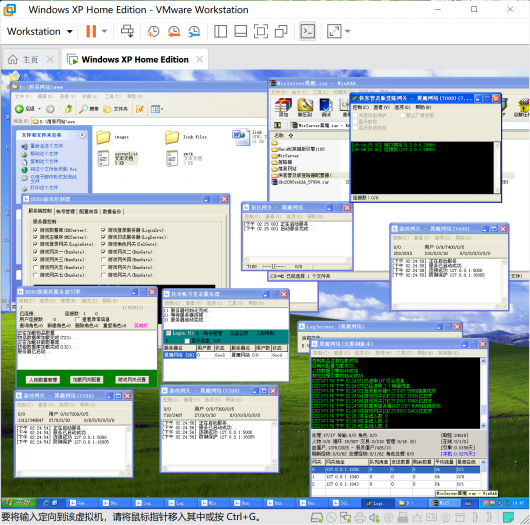This screenshot has width=530, height=525.
Task: Click the Explorer Back button
Action: (x=25, y=109)
